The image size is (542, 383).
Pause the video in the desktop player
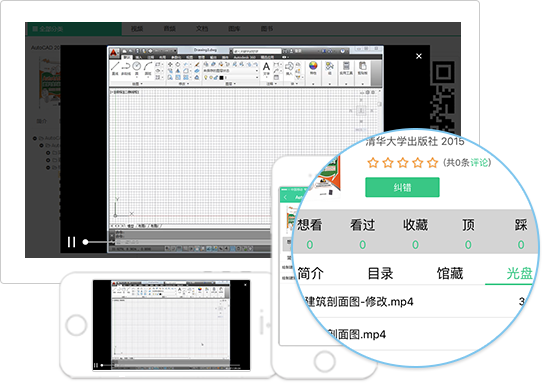[72, 242]
